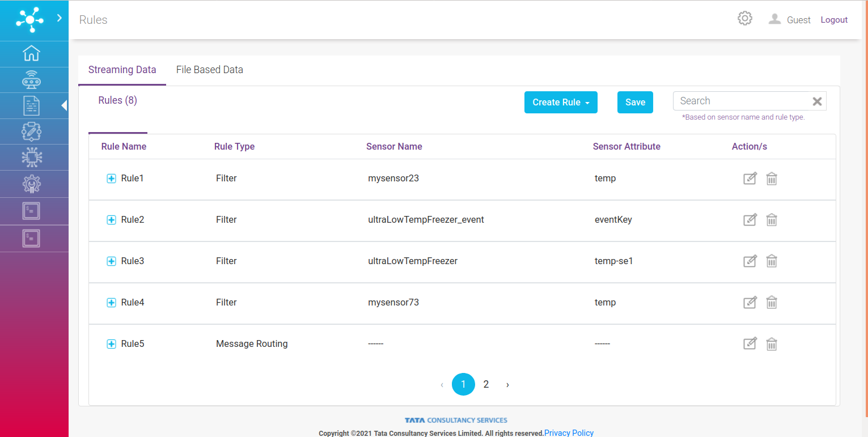Delete Rule1 with the trash icon
The image size is (868, 437).
point(772,179)
